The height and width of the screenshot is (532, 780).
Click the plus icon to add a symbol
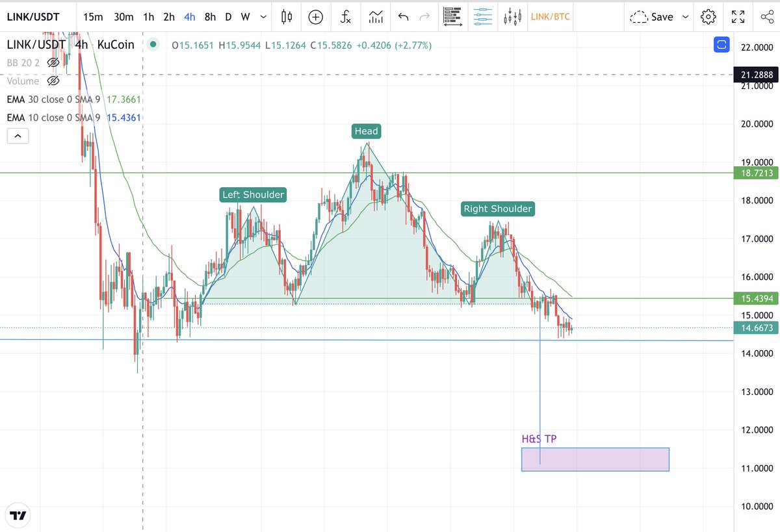pos(315,17)
